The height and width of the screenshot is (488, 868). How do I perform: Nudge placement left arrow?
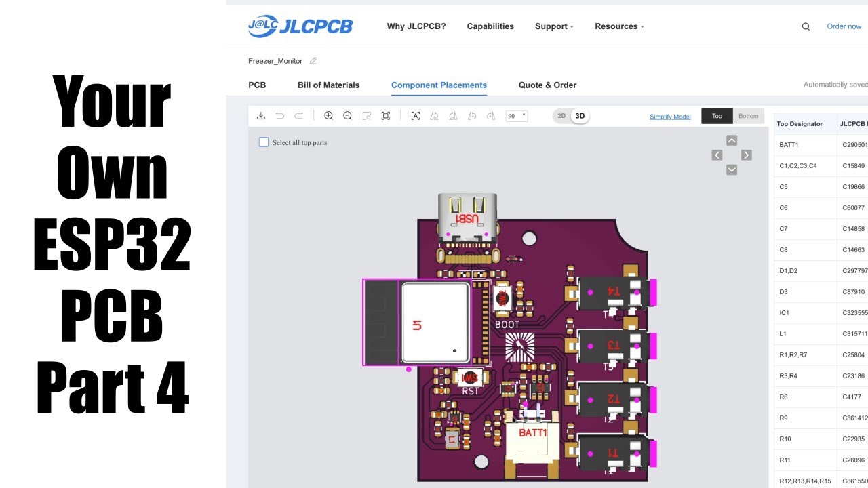point(717,155)
